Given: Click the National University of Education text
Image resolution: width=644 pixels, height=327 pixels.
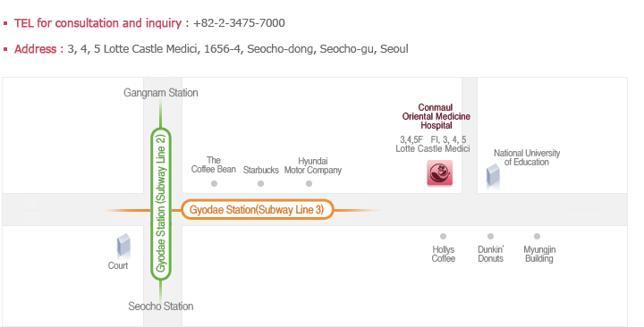Looking at the screenshot, I should coord(527,157).
